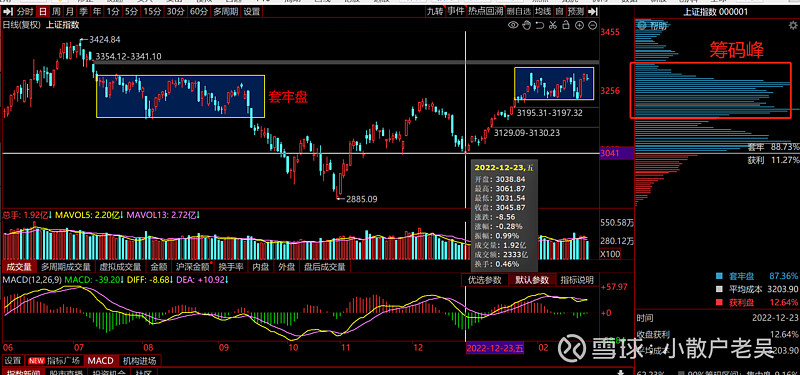
Task: Select the scissors cut tool icon
Action: tap(553, 25)
